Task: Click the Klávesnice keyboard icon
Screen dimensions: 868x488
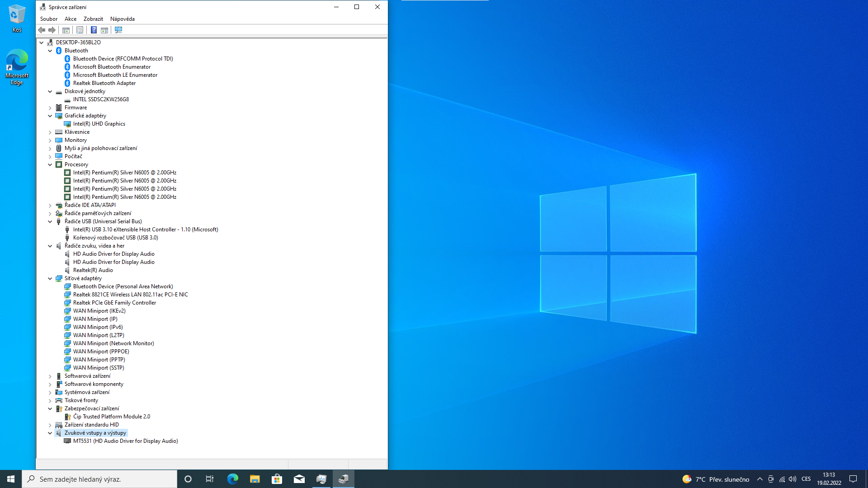Action: click(59, 132)
